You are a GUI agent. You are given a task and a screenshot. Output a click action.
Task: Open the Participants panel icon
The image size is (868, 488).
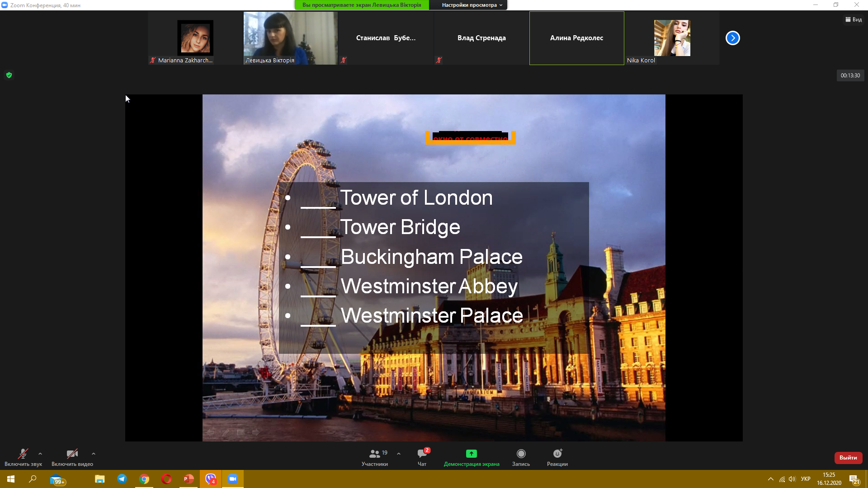coord(374,454)
